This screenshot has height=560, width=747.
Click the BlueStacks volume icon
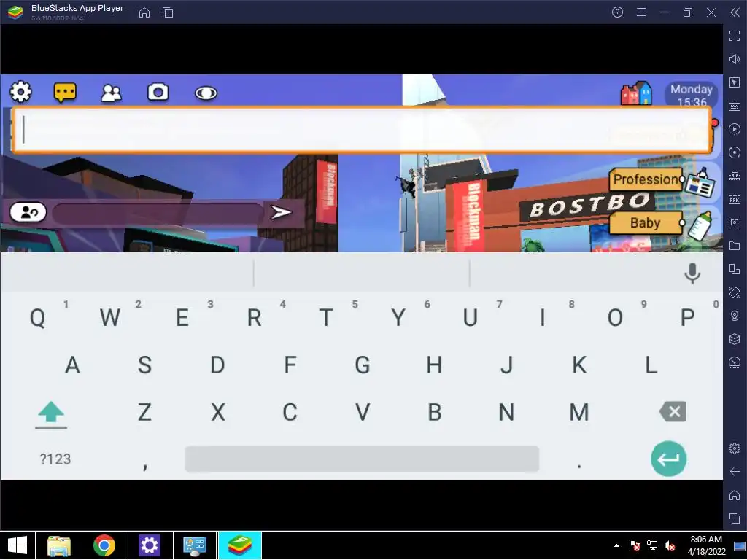[x=735, y=59]
